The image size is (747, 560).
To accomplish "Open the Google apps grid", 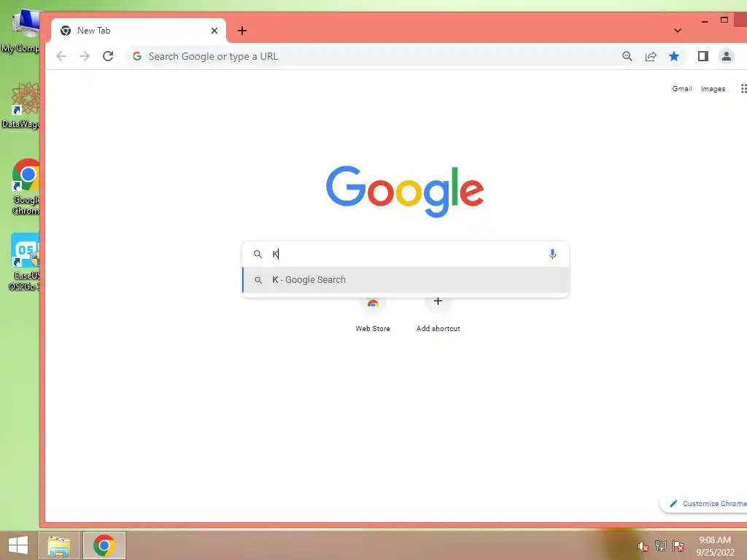I will click(743, 88).
